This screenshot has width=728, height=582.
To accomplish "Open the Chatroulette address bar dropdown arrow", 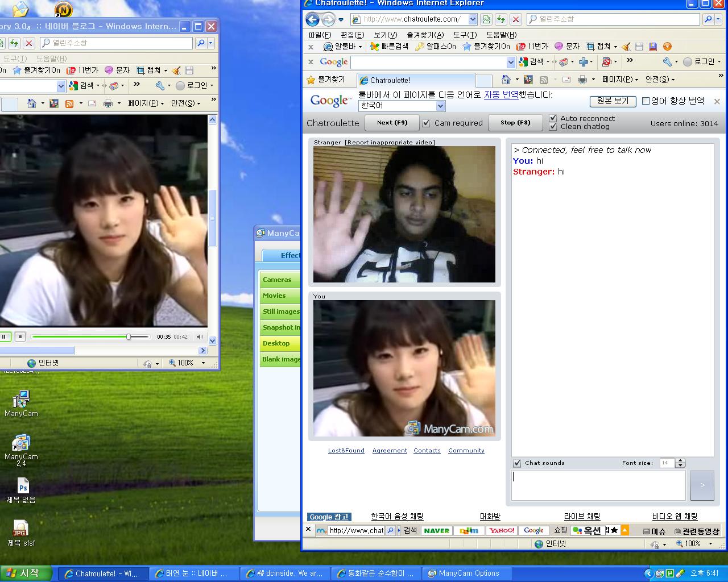I will [473, 19].
